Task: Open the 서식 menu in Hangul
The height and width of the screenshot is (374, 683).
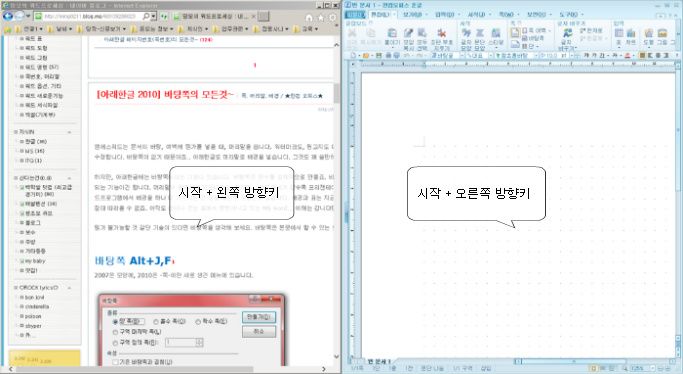Action: [477, 14]
